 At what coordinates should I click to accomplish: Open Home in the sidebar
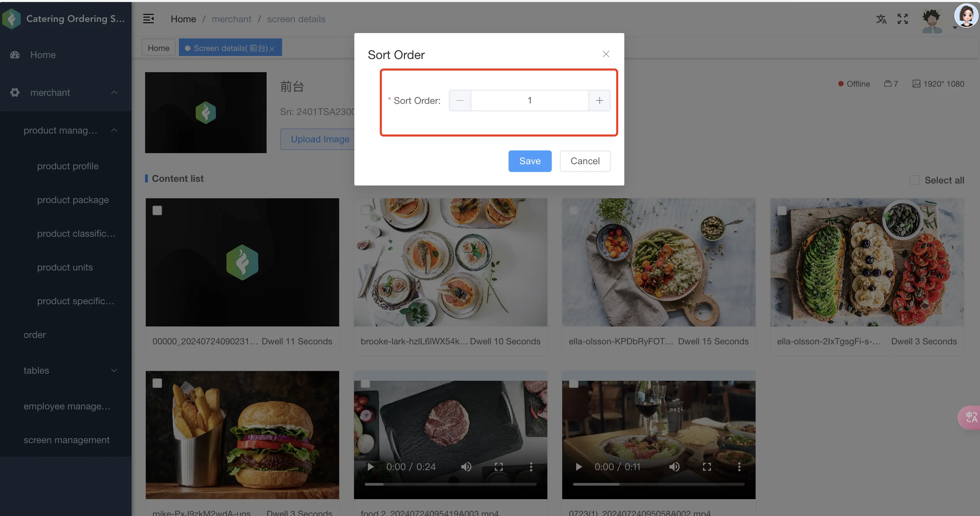66,55
